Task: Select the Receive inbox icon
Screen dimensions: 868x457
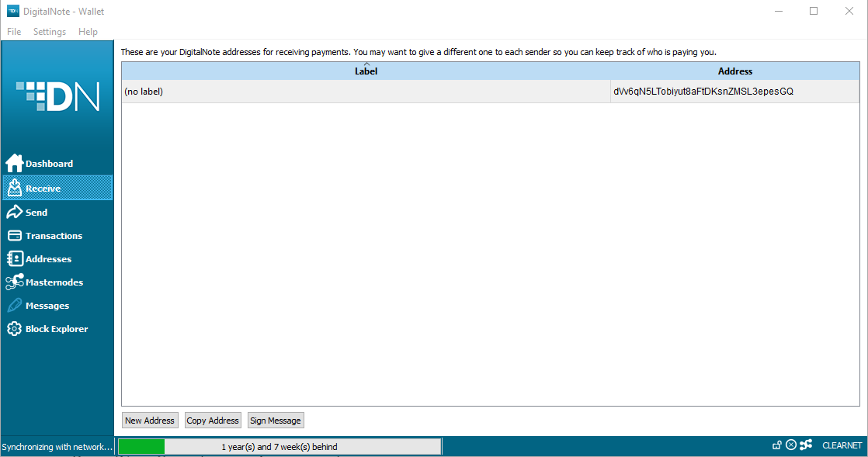Action: 15,188
